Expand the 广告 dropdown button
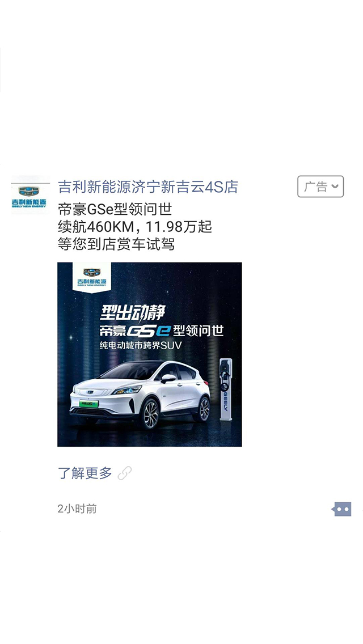This screenshot has height=644, width=363. (x=320, y=187)
